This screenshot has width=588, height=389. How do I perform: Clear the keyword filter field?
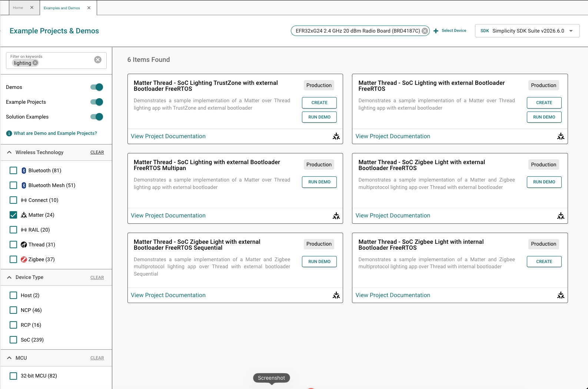[98, 60]
